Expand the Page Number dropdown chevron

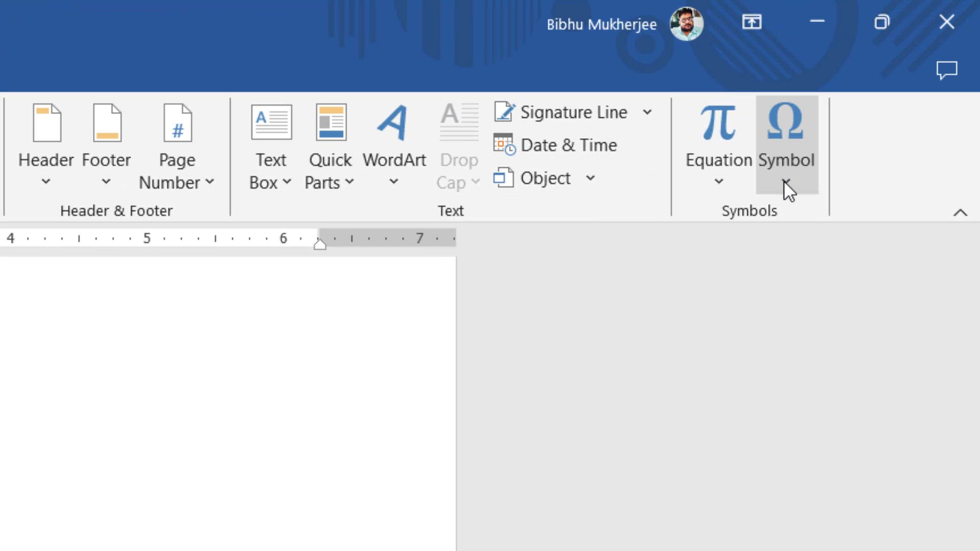210,182
